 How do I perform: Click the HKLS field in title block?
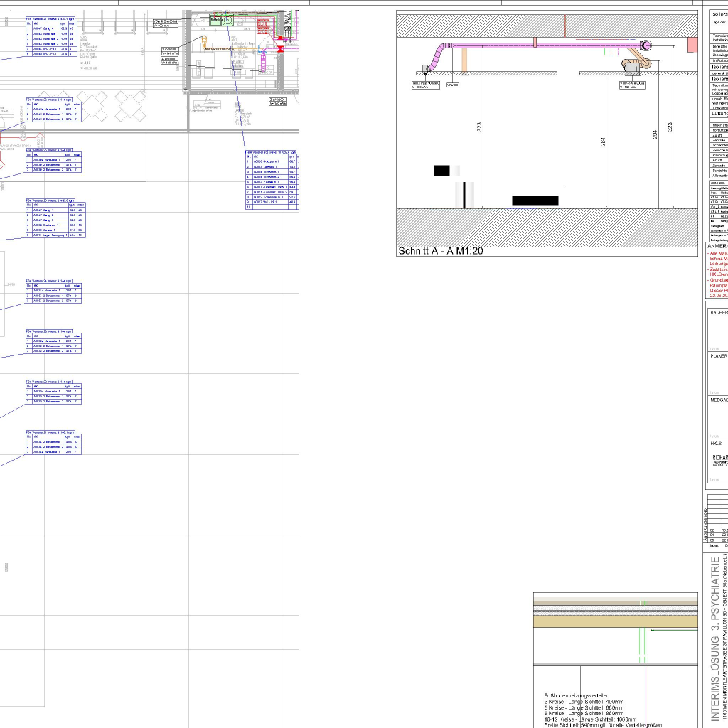(x=716, y=443)
